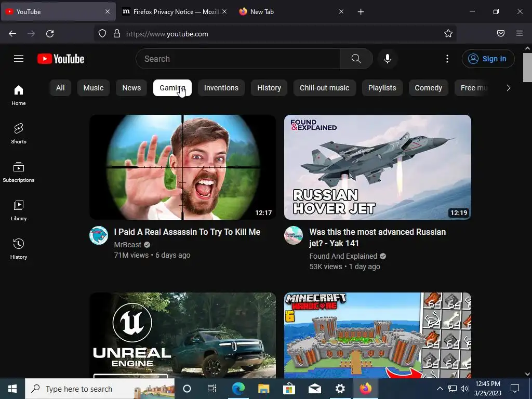Viewport: 532px width, 399px height.
Task: Close the New Tab tab
Action: click(341, 11)
